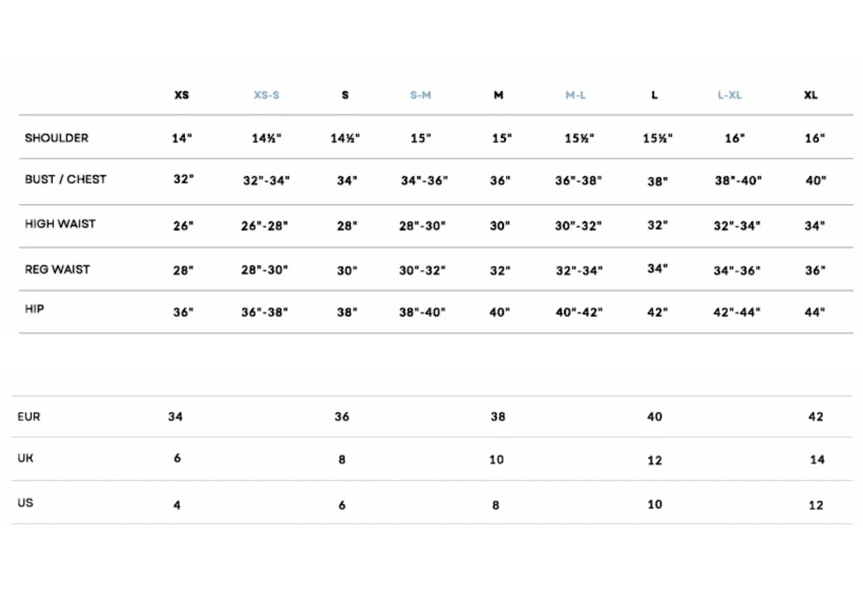Viewport: 863px width, 616px height.
Task: Click the EUR row label
Action: click(29, 417)
